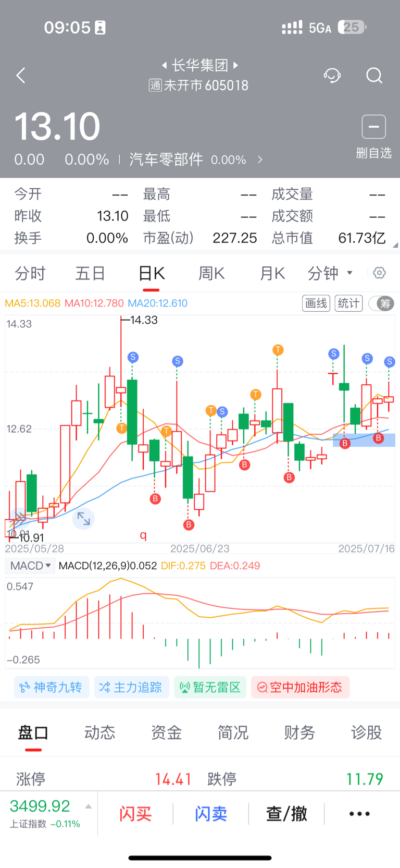Tap the 市盈(动) 227.25 value
Screen dimensions: 400x868
[x=235, y=238]
